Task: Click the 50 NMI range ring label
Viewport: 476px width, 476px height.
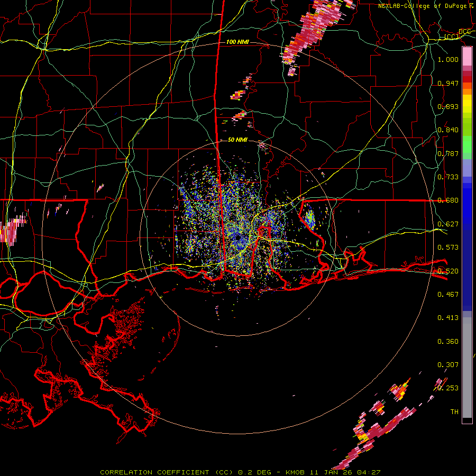Action: click(x=237, y=140)
